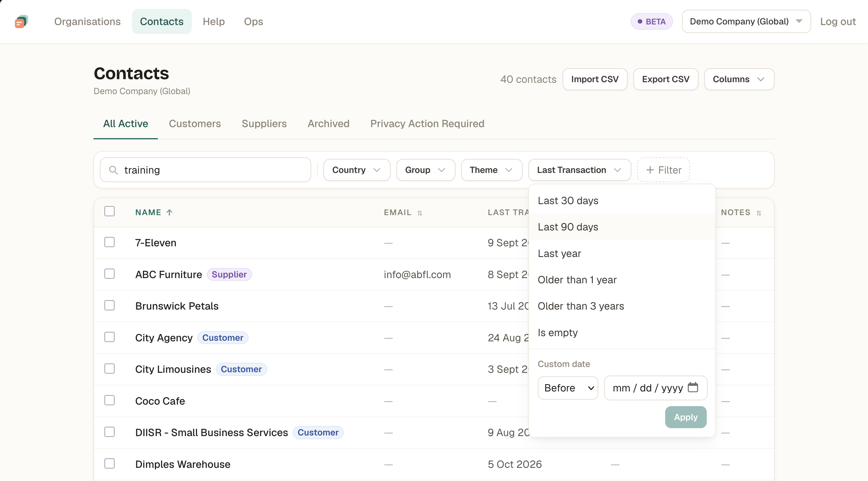Select Last 30 days option
This screenshot has height=481, width=868.
click(622, 200)
